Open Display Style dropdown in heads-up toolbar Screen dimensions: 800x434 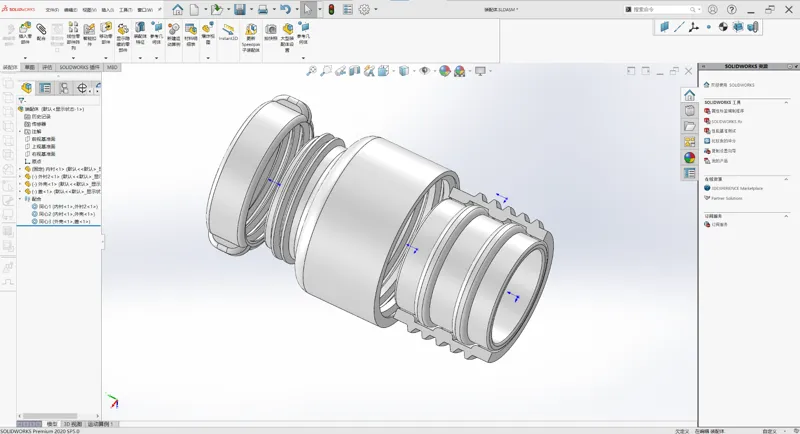pyautogui.click(x=414, y=71)
